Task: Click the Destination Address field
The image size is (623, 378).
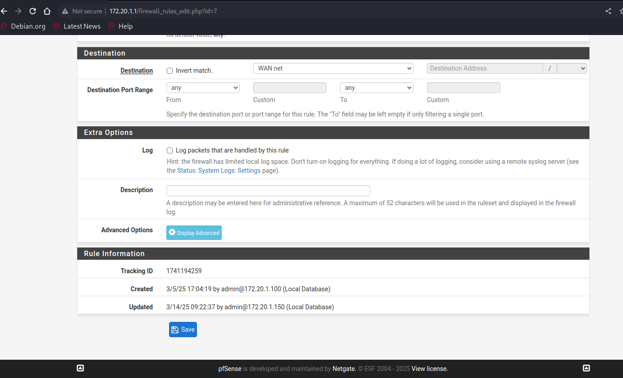Action: pyautogui.click(x=485, y=68)
